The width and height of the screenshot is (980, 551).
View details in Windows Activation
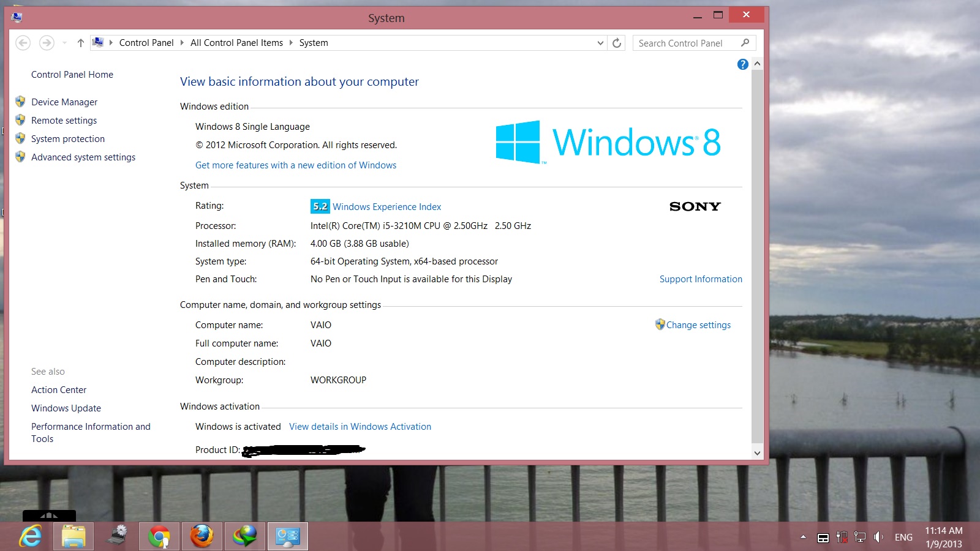coord(360,427)
